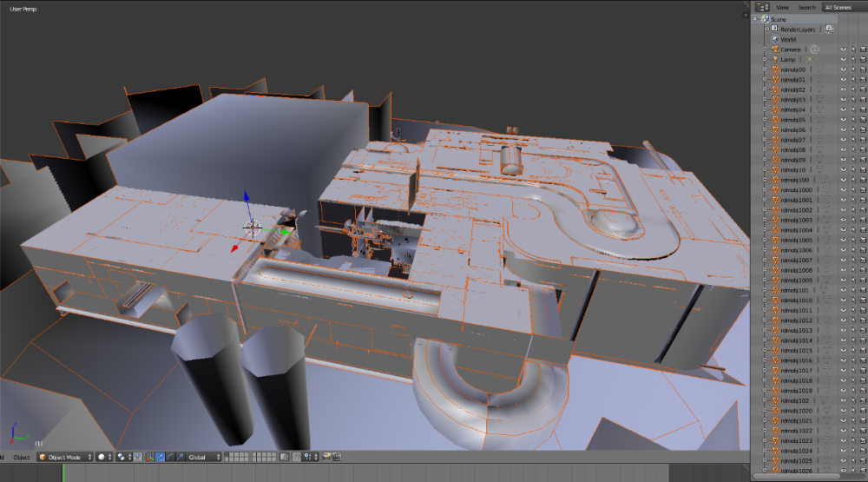The height and width of the screenshot is (482, 868).
Task: Click the Search menu in outliner
Action: pos(806,7)
